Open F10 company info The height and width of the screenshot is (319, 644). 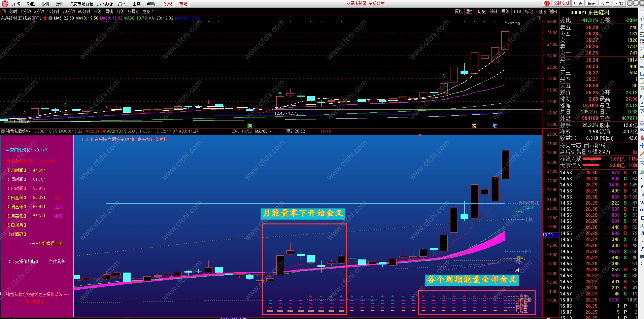(517, 11)
